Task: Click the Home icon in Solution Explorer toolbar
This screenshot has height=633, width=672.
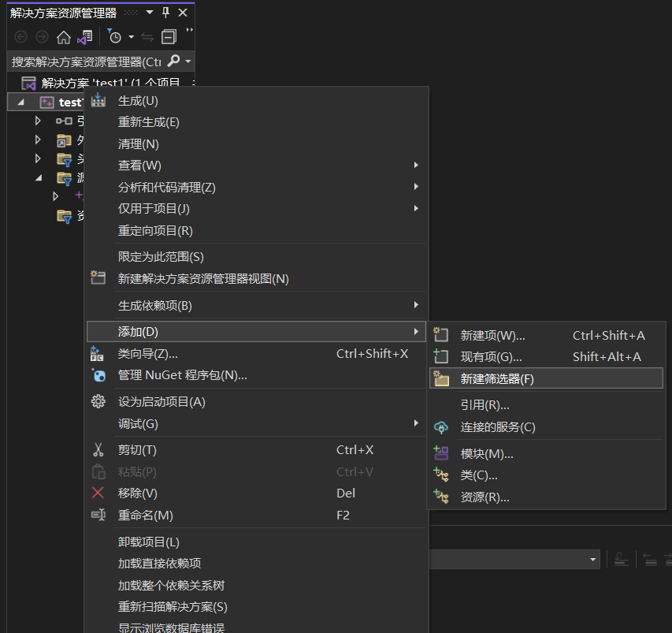Action: [x=65, y=36]
